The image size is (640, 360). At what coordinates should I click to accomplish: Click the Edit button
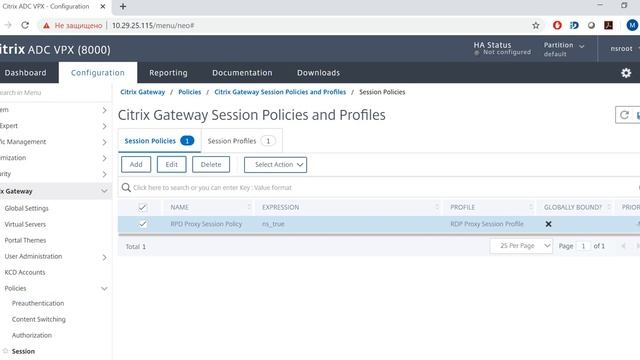pyautogui.click(x=171, y=164)
